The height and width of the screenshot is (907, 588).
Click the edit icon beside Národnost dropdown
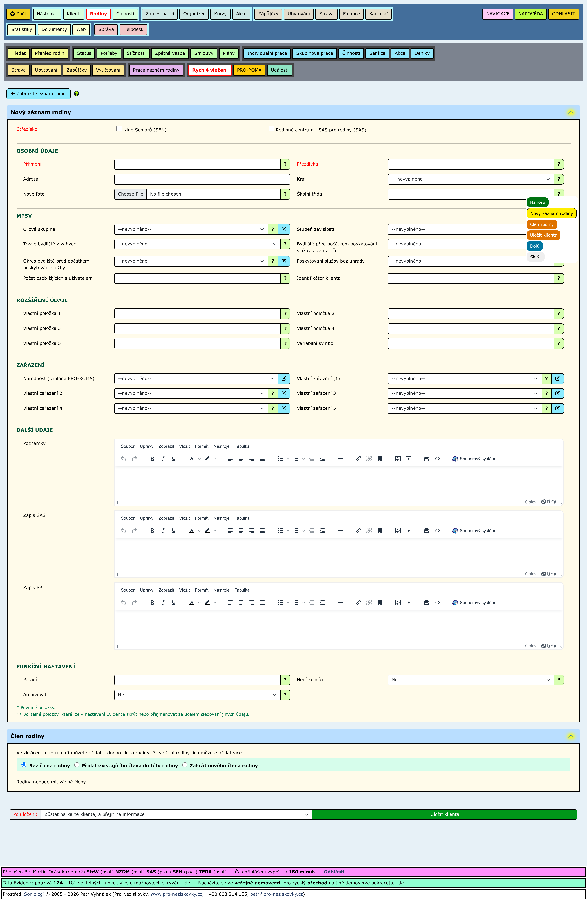pos(284,379)
